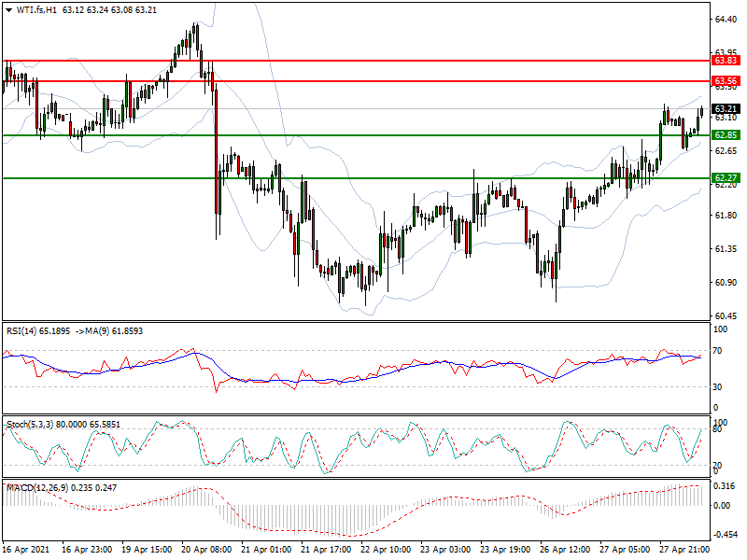Select the RSI(14) 65.1895 indicator label
This screenshot has height=560, width=747.
pos(38,331)
